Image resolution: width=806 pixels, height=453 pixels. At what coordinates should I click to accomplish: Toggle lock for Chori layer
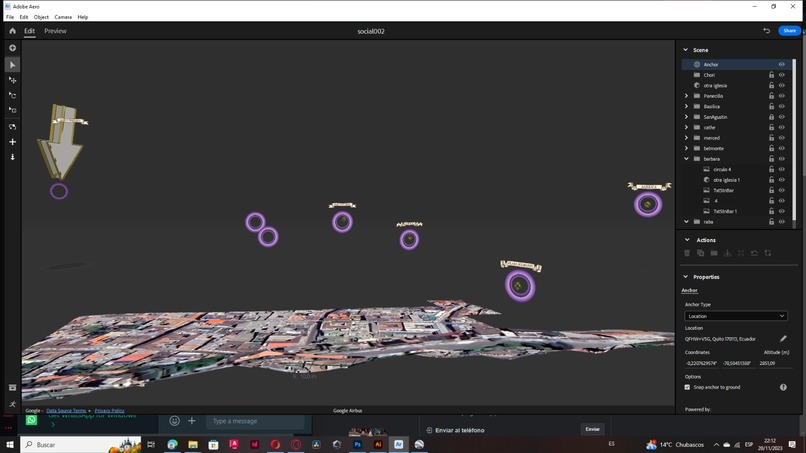(771, 75)
